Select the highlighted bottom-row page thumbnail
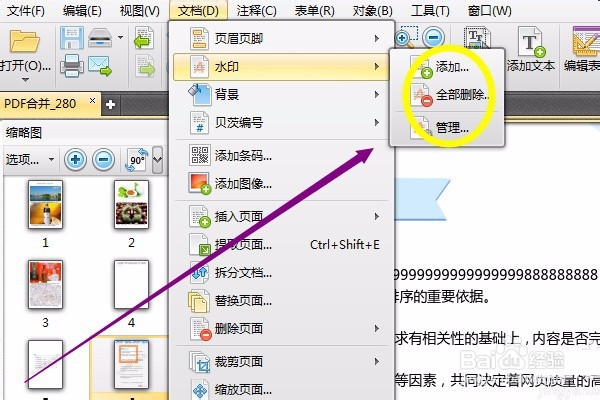Screen dimensions: 600x400 tap(132, 364)
